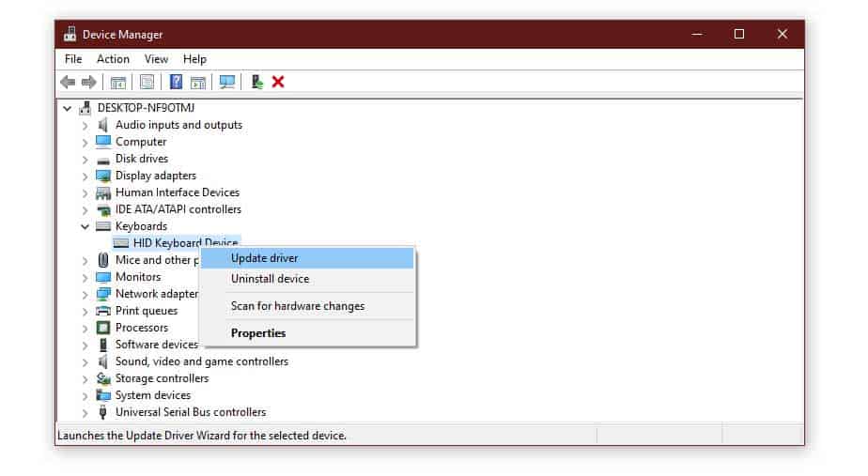This screenshot has height=476, width=868.
Task: Choose Uninstall device from context menu
Action: [307, 279]
